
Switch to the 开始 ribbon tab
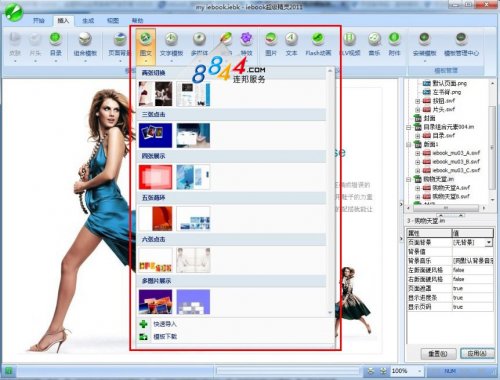point(39,21)
